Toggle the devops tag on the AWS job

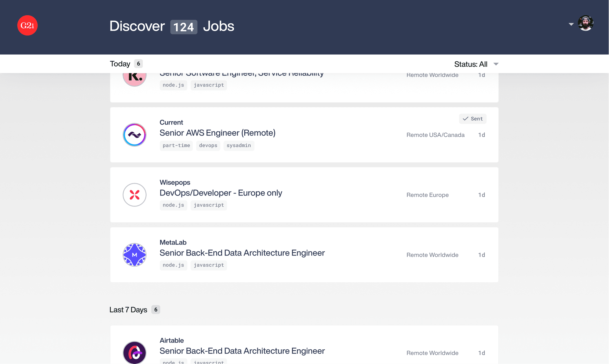click(208, 145)
